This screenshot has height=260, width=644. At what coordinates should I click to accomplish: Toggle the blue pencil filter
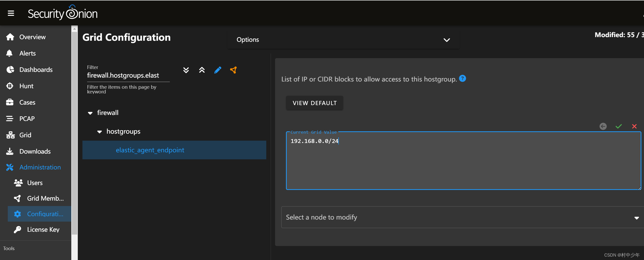218,70
